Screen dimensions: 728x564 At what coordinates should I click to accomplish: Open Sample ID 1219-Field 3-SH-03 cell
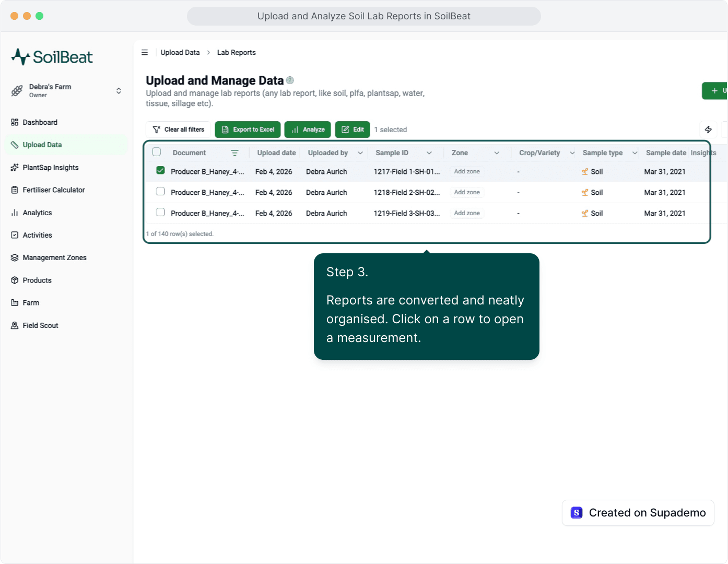tap(407, 214)
